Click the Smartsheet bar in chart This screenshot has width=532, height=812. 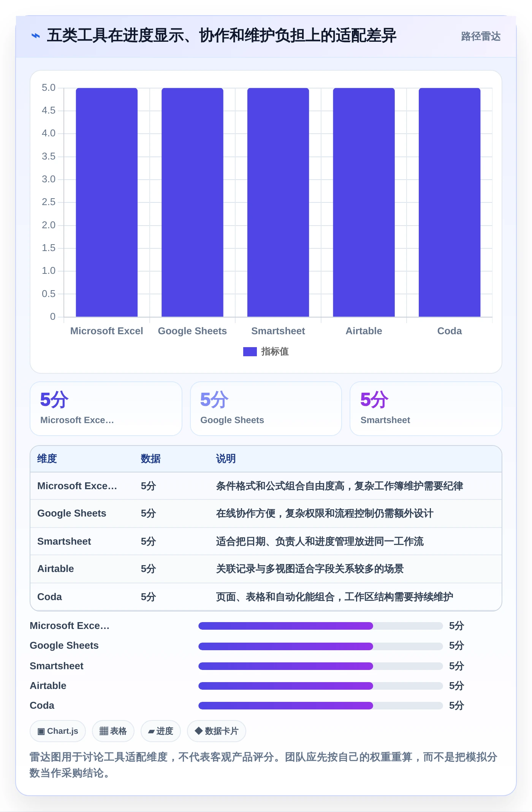278,202
